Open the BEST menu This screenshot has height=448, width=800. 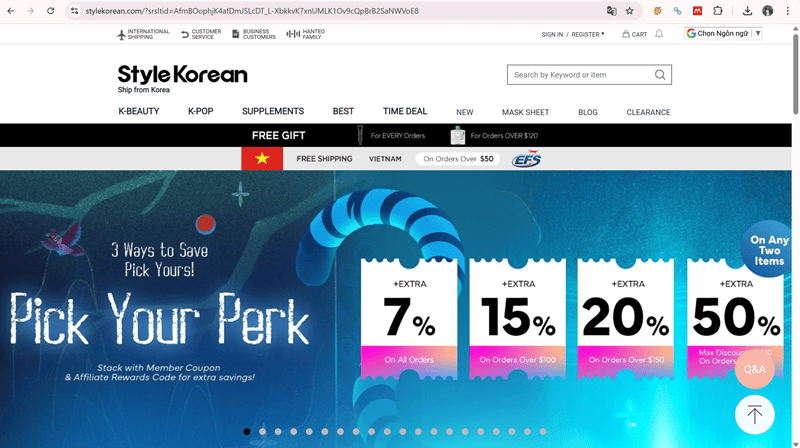click(x=343, y=111)
